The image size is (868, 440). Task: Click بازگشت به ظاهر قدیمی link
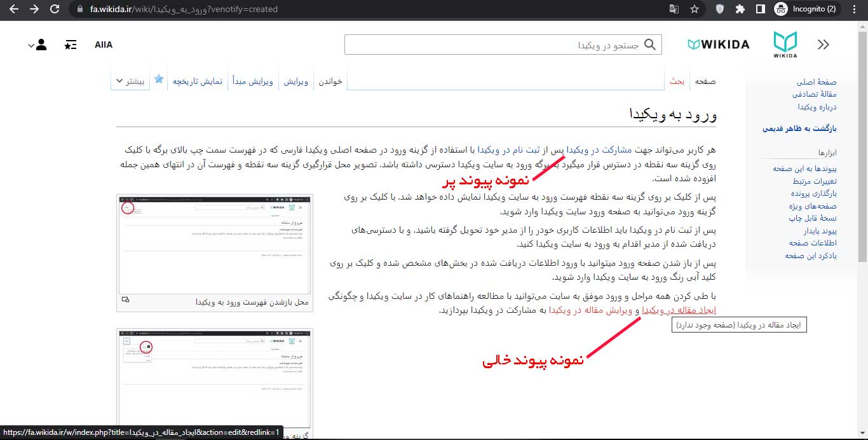coord(800,128)
